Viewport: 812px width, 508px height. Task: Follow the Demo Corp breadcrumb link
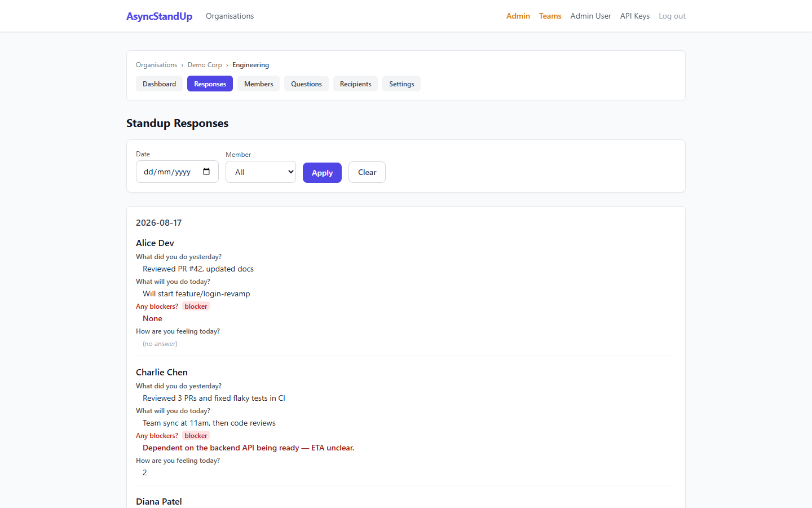[x=205, y=65]
